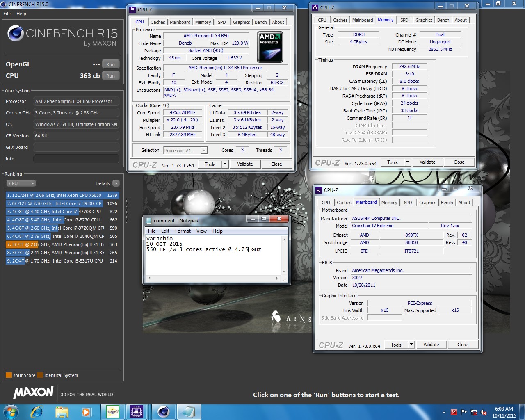Click the AMD Phenom II logo in CPU-Z
The height and width of the screenshot is (420, 525).
(x=270, y=47)
